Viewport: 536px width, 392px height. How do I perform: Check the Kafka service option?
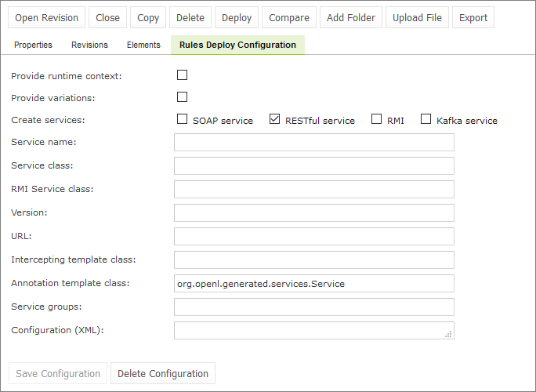[x=426, y=120]
